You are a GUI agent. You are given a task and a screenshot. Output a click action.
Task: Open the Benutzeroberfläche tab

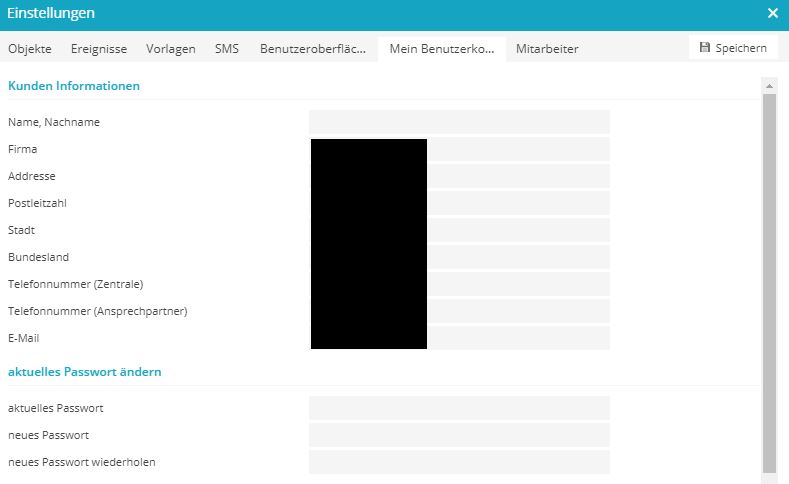[312, 49]
